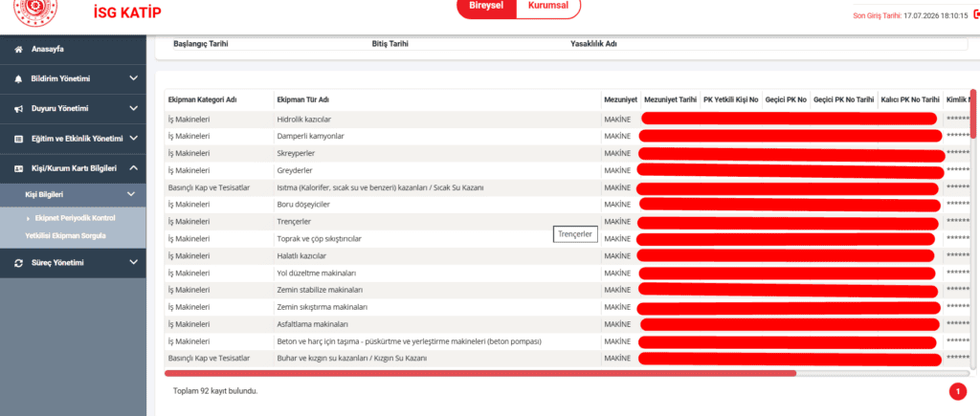Viewport: 980px width, 416px height.
Task: Click the Anasayfa home icon
Action: [18, 50]
